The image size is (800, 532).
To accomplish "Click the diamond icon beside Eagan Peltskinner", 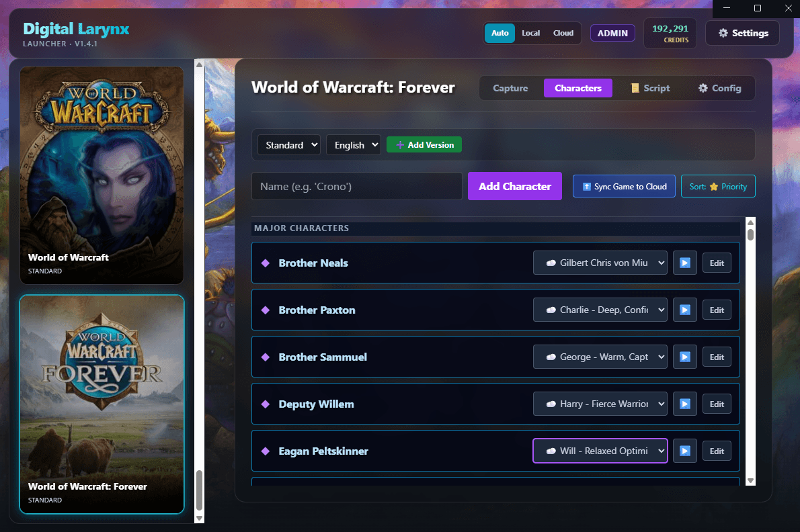I will click(x=266, y=451).
